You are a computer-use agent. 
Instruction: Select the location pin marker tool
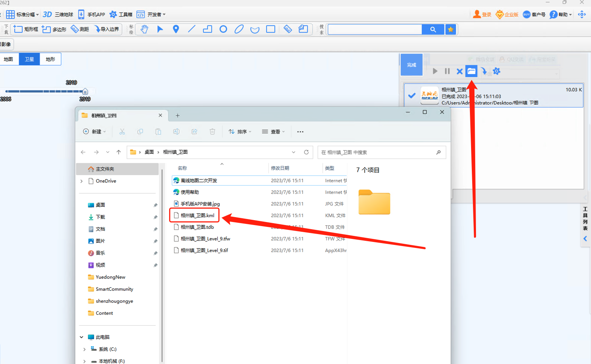pos(176,29)
